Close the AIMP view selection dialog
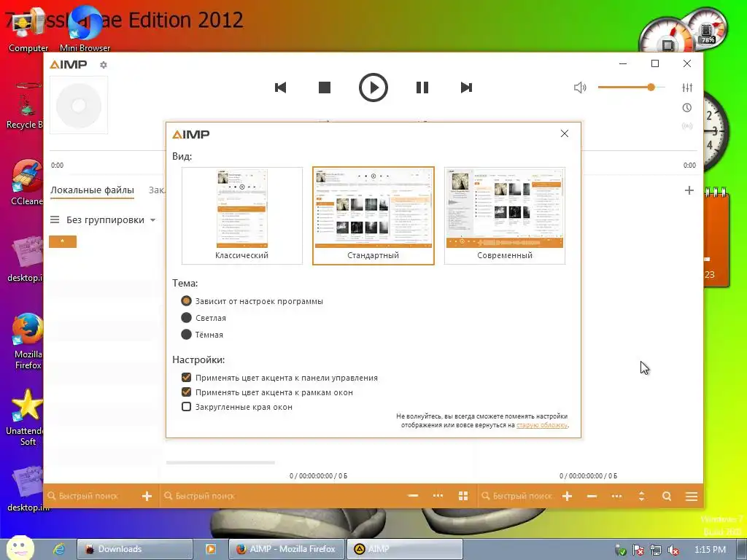Image resolution: width=747 pixels, height=560 pixels. point(565,134)
